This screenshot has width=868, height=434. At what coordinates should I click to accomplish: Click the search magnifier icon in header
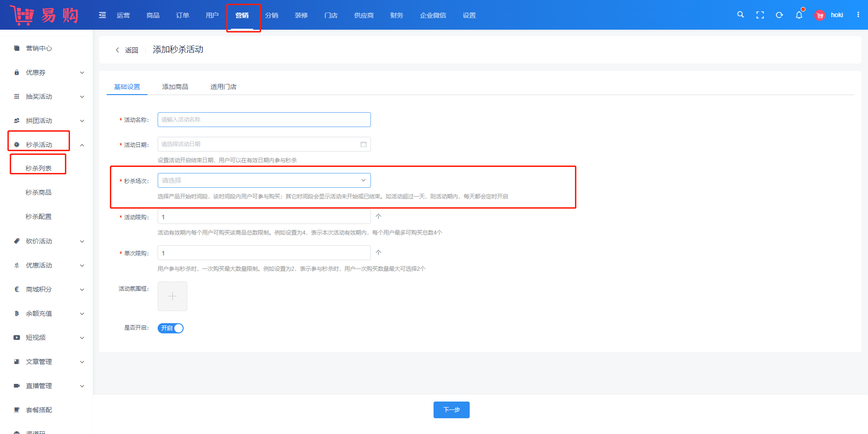(x=740, y=15)
